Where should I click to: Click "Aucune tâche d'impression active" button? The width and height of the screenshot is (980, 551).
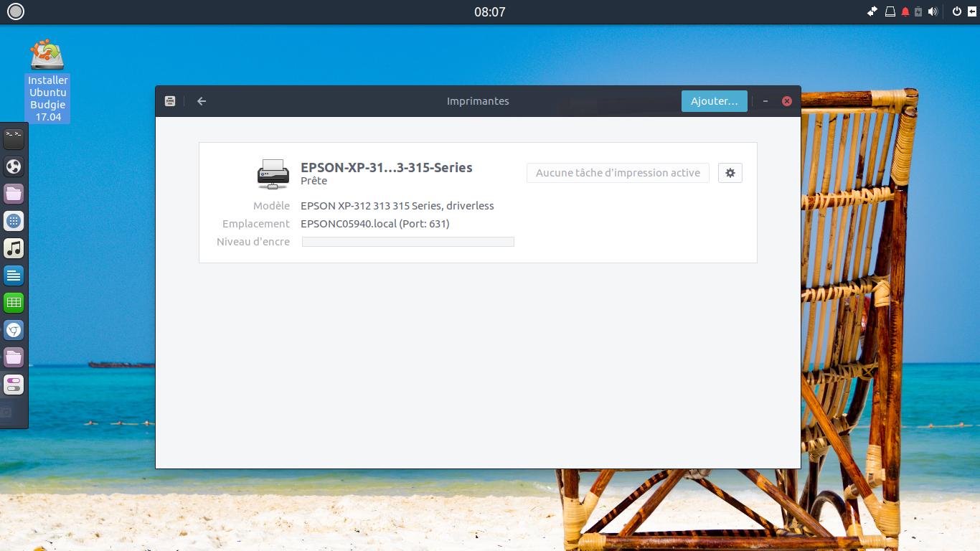point(618,173)
